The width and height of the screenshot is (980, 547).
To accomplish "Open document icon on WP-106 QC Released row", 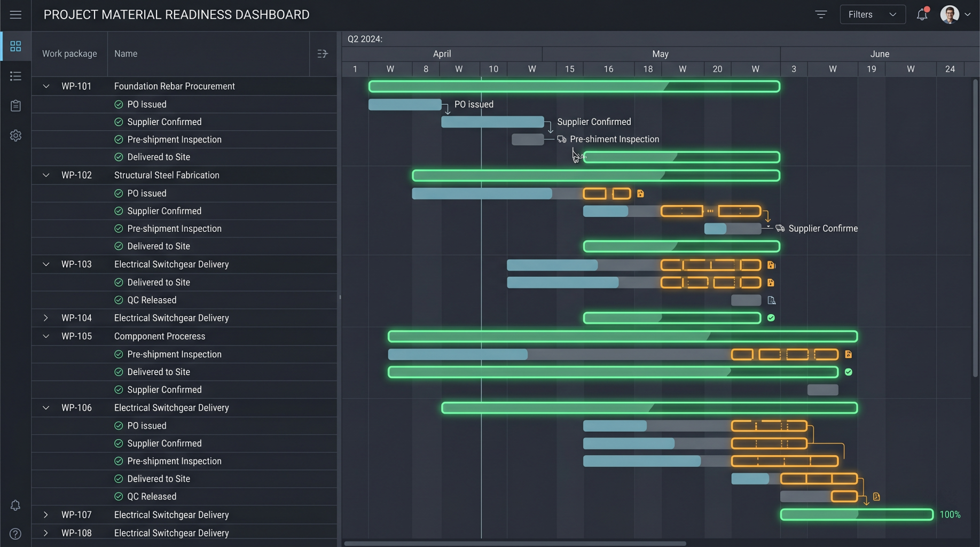I will click(876, 497).
